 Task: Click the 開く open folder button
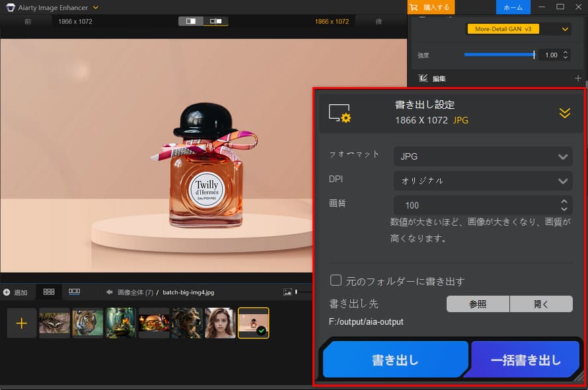coord(541,304)
